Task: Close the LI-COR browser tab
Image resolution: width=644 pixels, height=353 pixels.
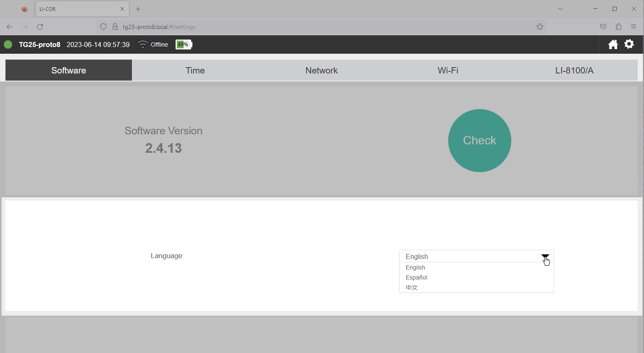Action: [122, 9]
